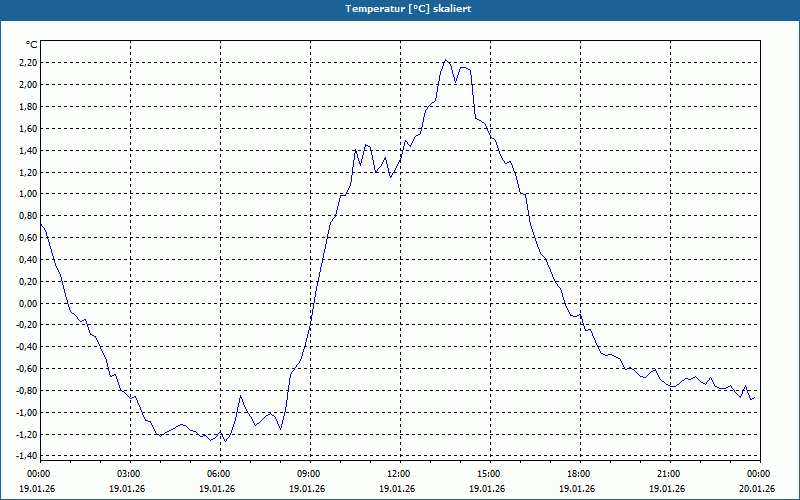Pick the "19.01.26" date beneath 15:00
This screenshot has width=800, height=500.
pyautogui.click(x=487, y=489)
